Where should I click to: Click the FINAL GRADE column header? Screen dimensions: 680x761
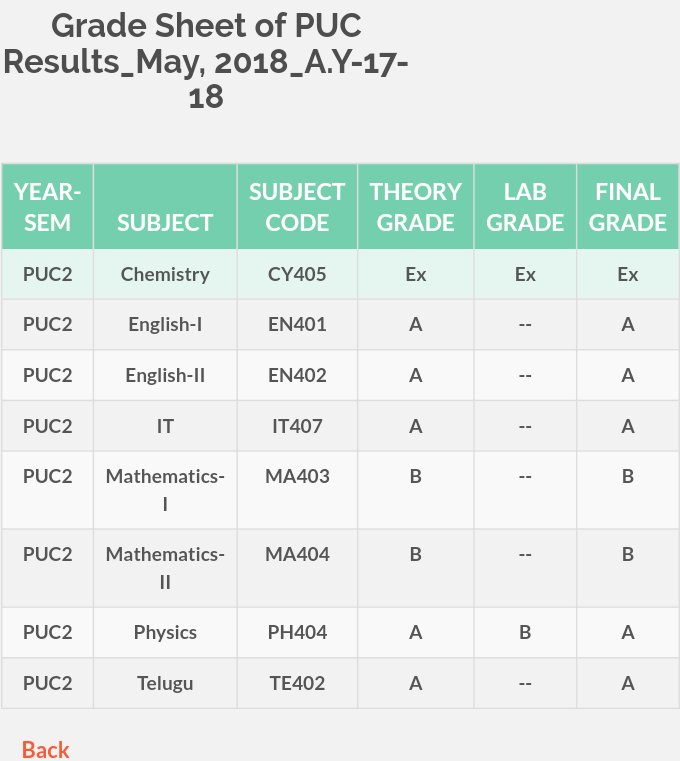tap(628, 207)
